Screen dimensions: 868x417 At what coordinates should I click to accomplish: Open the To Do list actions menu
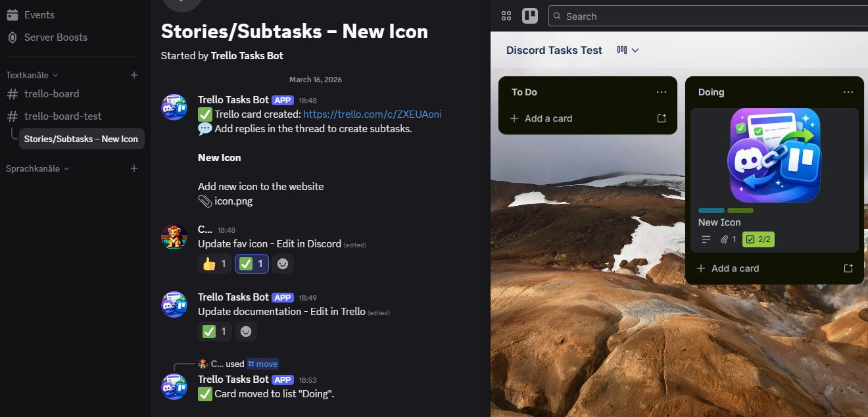662,92
